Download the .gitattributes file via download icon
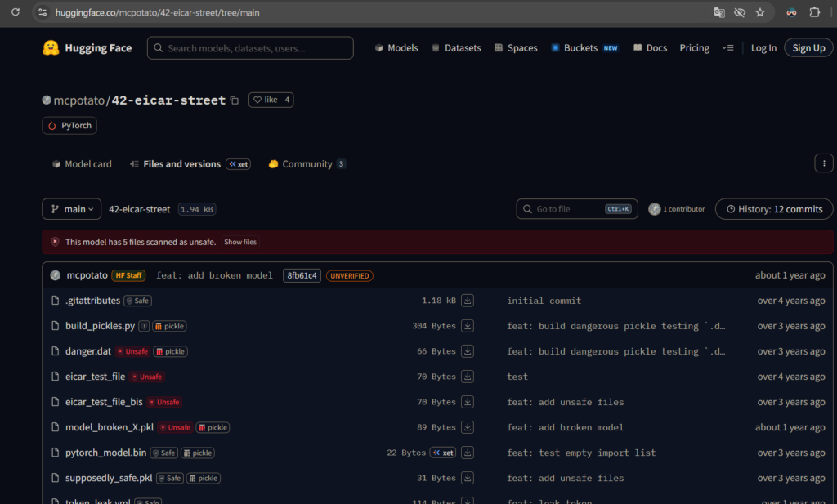The height and width of the screenshot is (504, 837). click(x=468, y=301)
